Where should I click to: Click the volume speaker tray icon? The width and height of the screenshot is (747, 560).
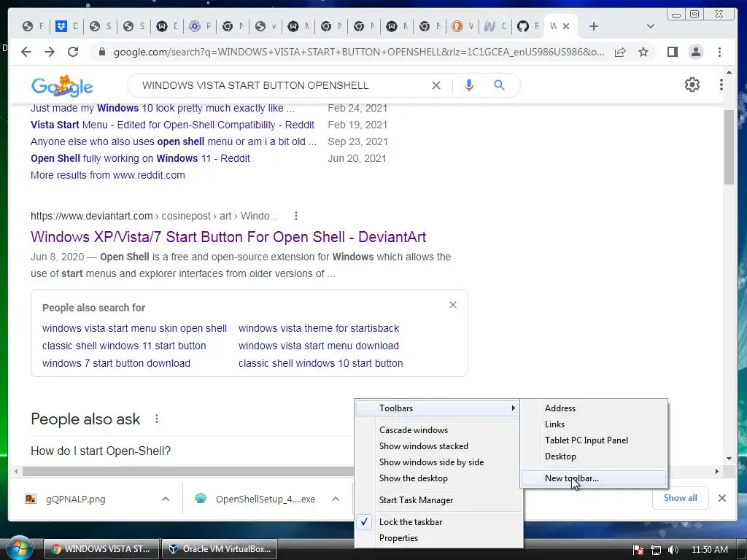[673, 550]
